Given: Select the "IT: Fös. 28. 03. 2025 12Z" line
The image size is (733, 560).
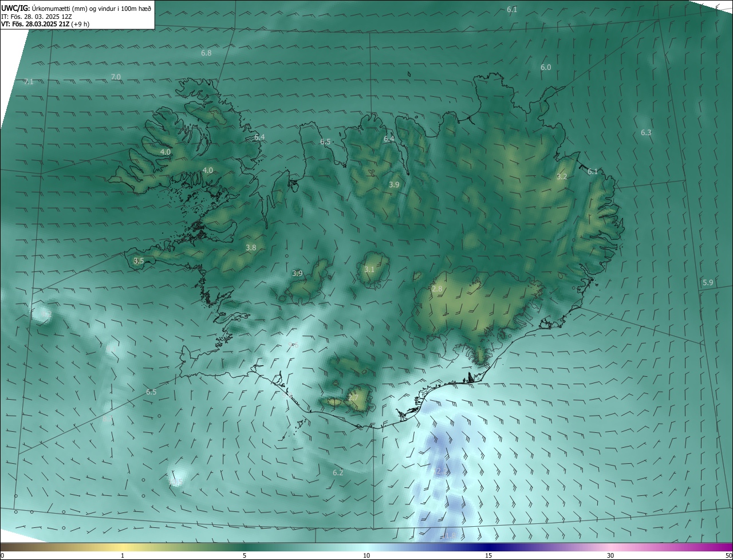Looking at the screenshot, I should coord(37,17).
